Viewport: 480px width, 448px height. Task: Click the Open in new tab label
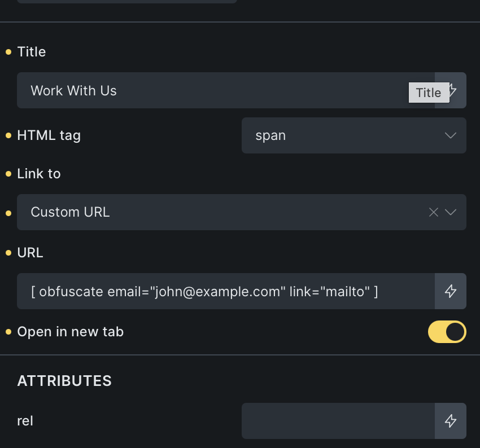[71, 332]
